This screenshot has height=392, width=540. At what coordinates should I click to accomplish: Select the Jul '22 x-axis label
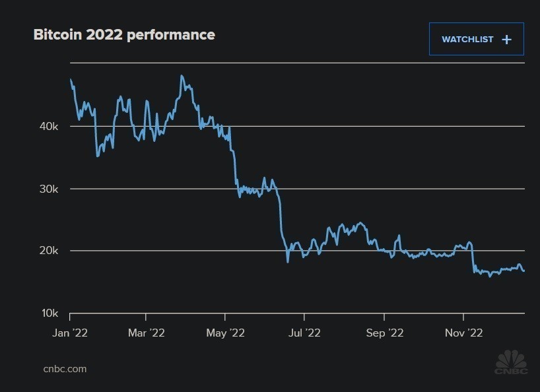[x=304, y=333]
